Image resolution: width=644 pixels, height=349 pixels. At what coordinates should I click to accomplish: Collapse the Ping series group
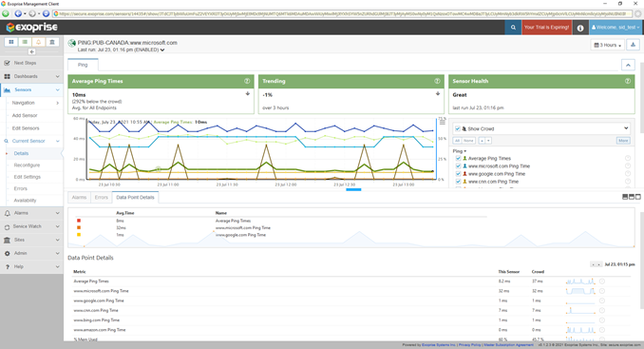click(459, 151)
